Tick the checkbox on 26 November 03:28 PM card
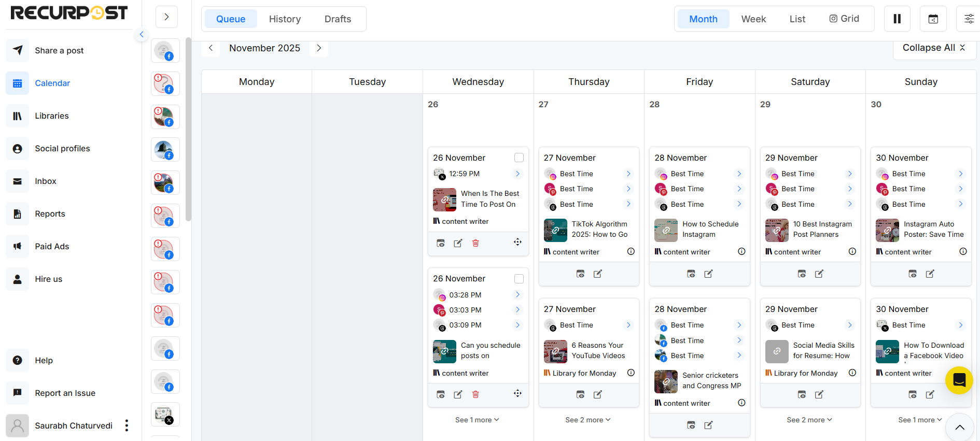This screenshot has width=980, height=441. pos(519,279)
